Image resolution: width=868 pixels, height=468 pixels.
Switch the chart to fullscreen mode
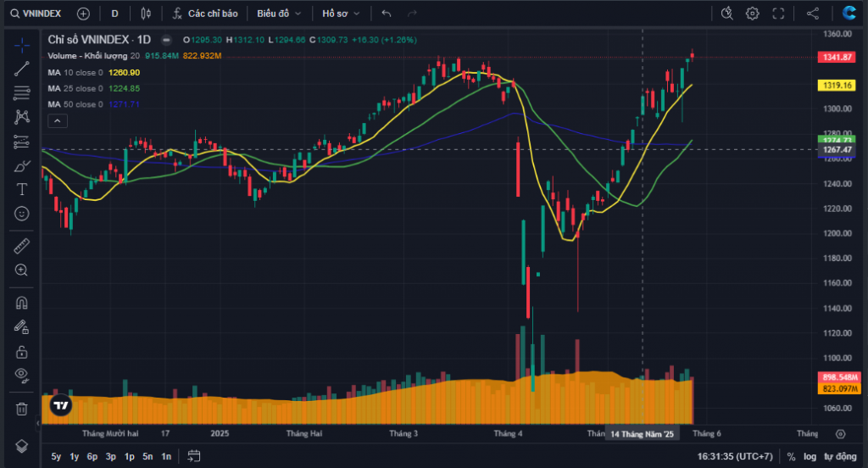pos(778,14)
